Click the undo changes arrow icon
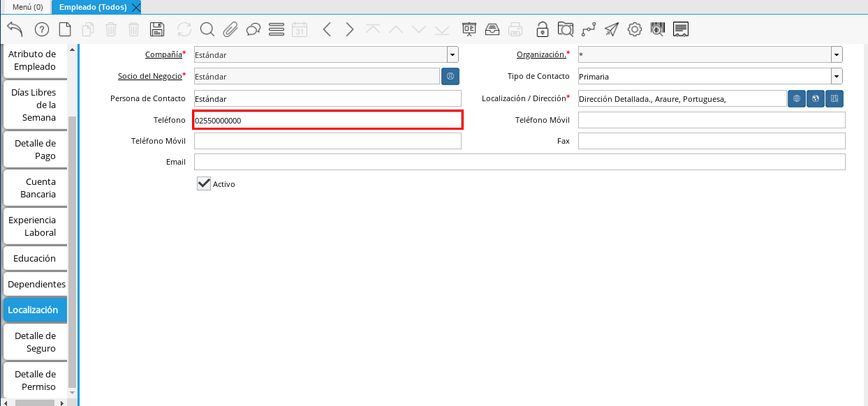Image resolution: width=868 pixels, height=406 pixels. pyautogui.click(x=15, y=29)
